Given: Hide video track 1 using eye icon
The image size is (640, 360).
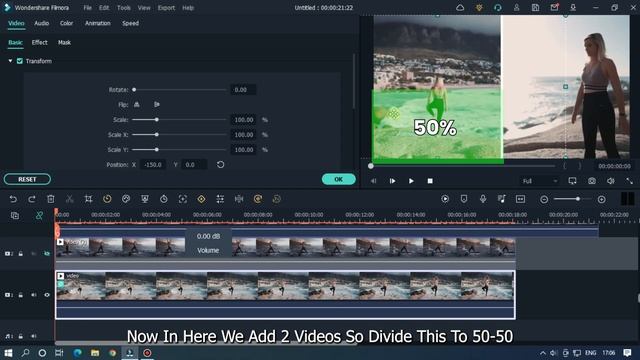Looking at the screenshot, I should pos(47,295).
